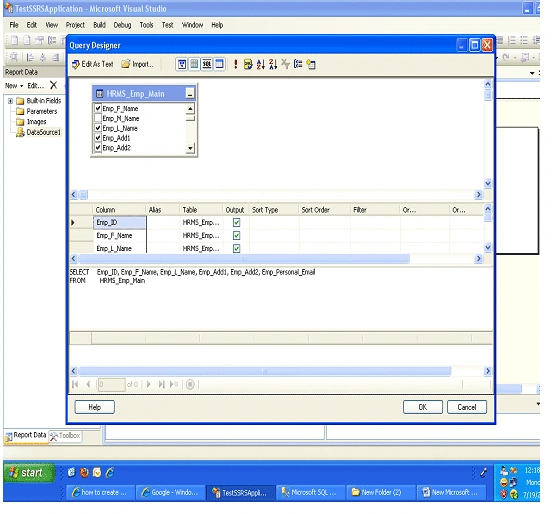Toggle the diagram pane icon

point(182,65)
